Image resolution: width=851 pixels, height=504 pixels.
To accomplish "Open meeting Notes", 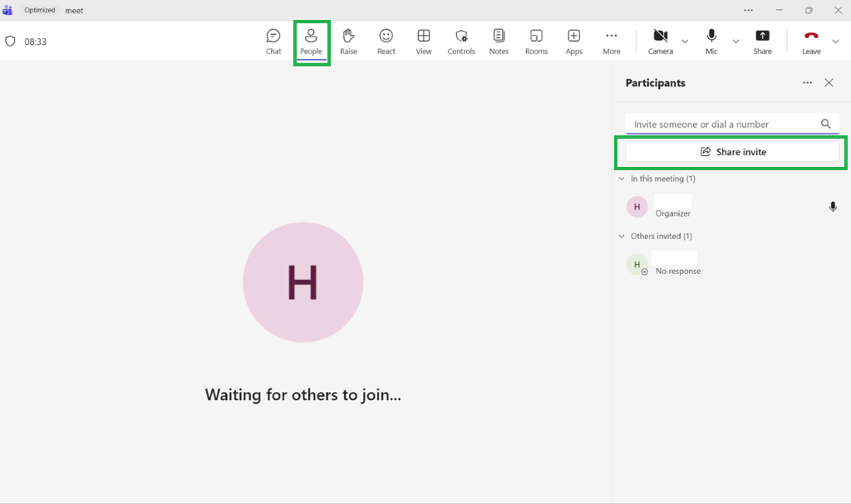I will [x=499, y=42].
